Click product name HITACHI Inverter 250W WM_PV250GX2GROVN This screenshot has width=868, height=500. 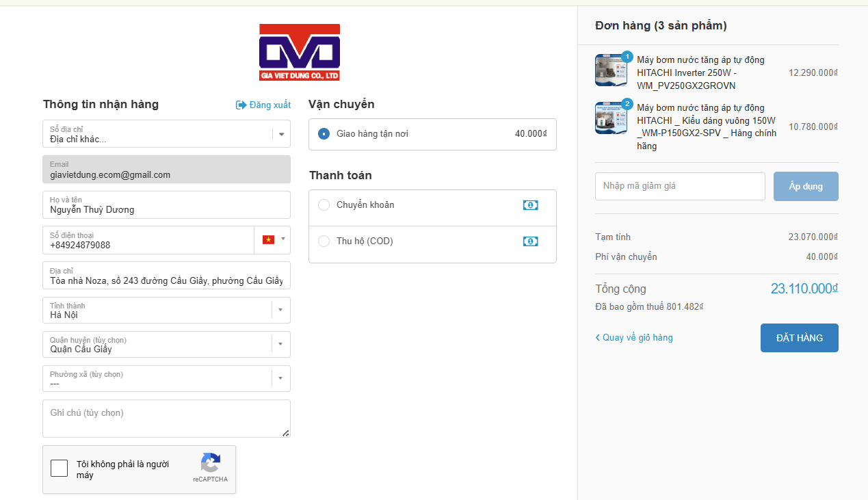pos(701,73)
